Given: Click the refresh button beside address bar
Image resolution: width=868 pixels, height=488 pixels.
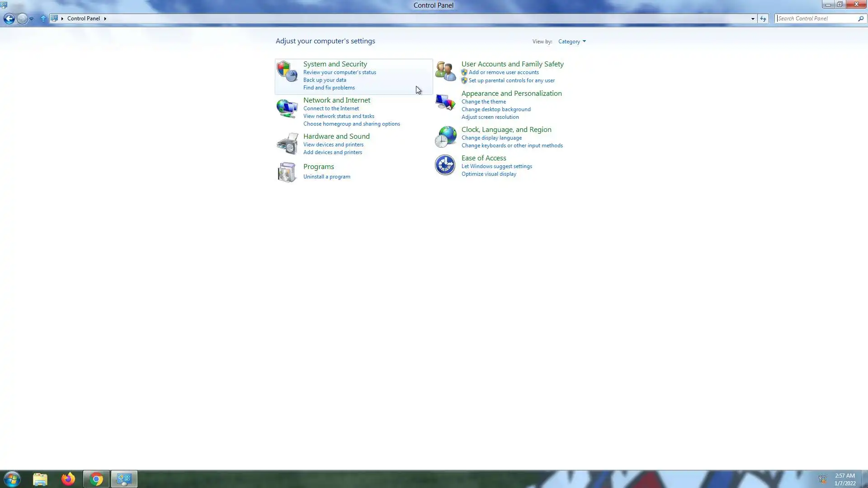Looking at the screenshot, I should click(x=763, y=19).
